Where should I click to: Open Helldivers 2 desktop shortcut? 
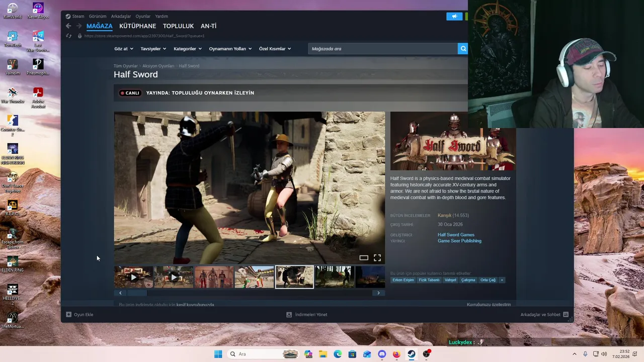[13, 295]
